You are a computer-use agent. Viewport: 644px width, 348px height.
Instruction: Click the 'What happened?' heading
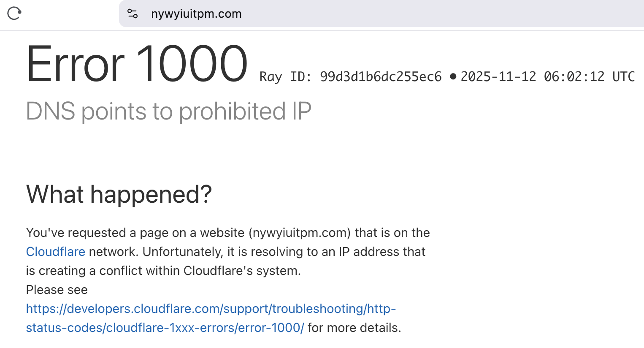tap(119, 194)
